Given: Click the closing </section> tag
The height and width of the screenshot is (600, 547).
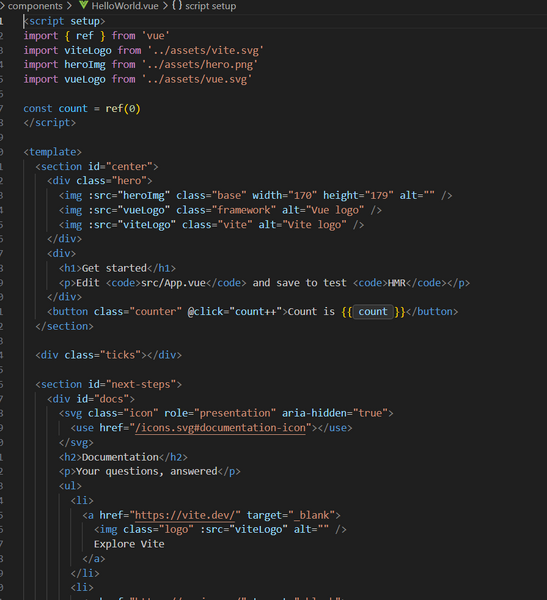Looking at the screenshot, I should coord(64,326).
